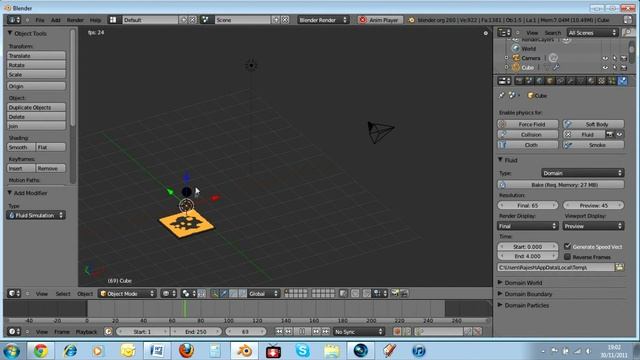Open the Object Mode dropdown
640x360 pixels.
point(127,293)
